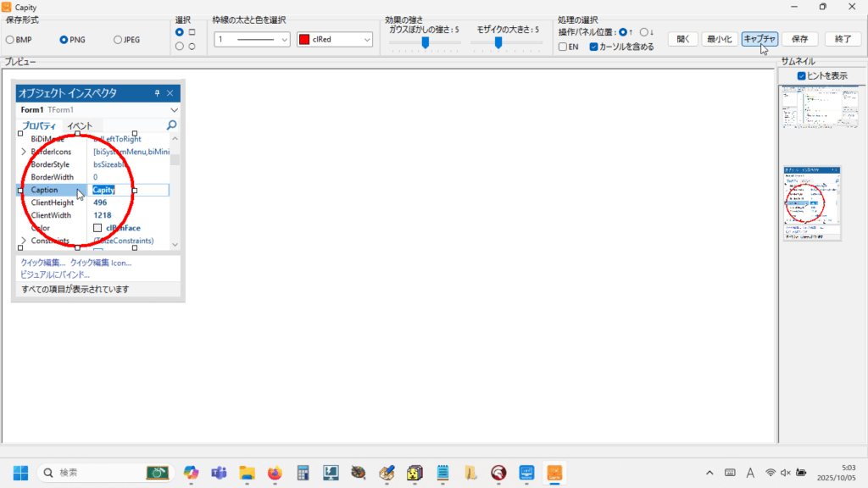Click the 保存 button
The image size is (868, 488).
coord(799,39)
